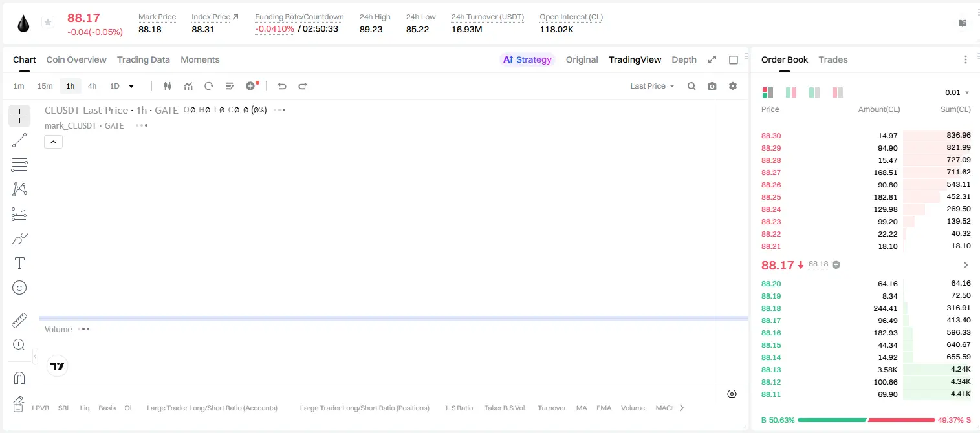The image size is (980, 433).
Task: Show both bids and asks order book view
Action: (x=768, y=92)
